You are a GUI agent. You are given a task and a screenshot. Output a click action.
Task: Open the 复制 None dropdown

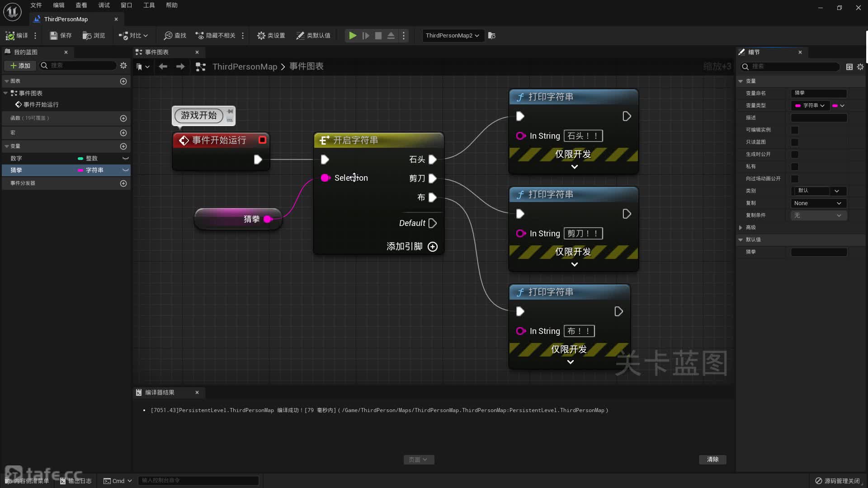coord(818,203)
